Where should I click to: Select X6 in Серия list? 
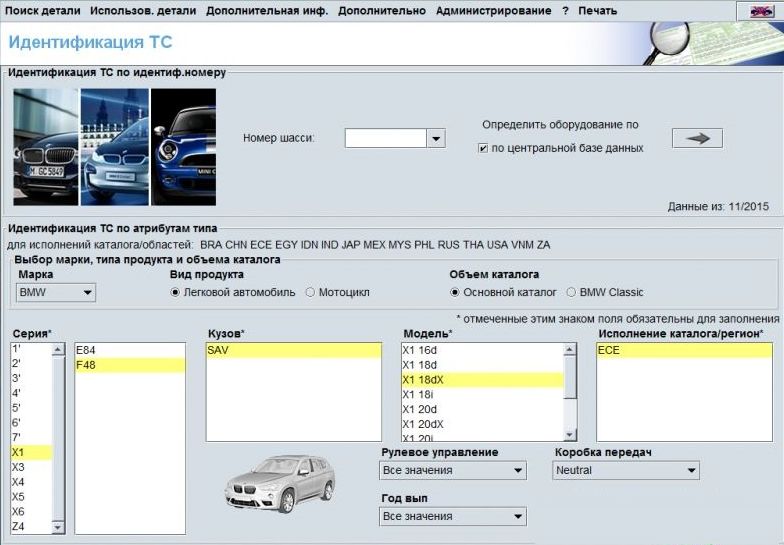tap(31, 512)
